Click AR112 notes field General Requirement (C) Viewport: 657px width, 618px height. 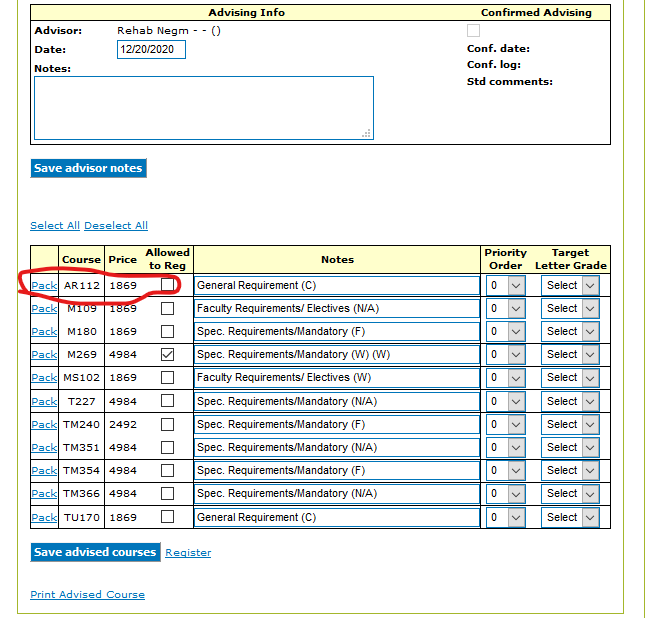(x=337, y=285)
